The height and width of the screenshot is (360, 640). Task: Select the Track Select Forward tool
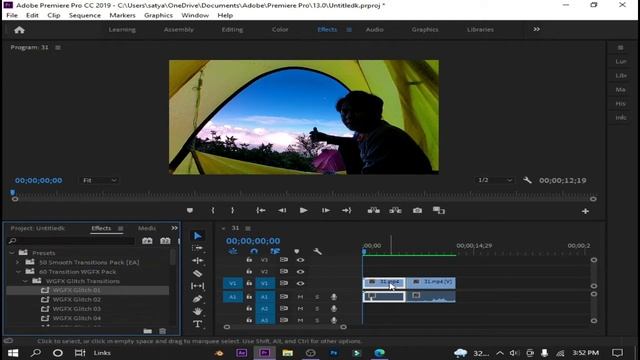(x=198, y=248)
